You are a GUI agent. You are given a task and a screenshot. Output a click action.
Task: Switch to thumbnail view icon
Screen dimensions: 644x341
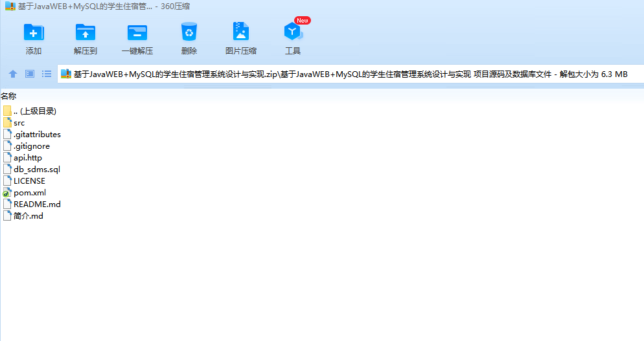click(x=30, y=74)
